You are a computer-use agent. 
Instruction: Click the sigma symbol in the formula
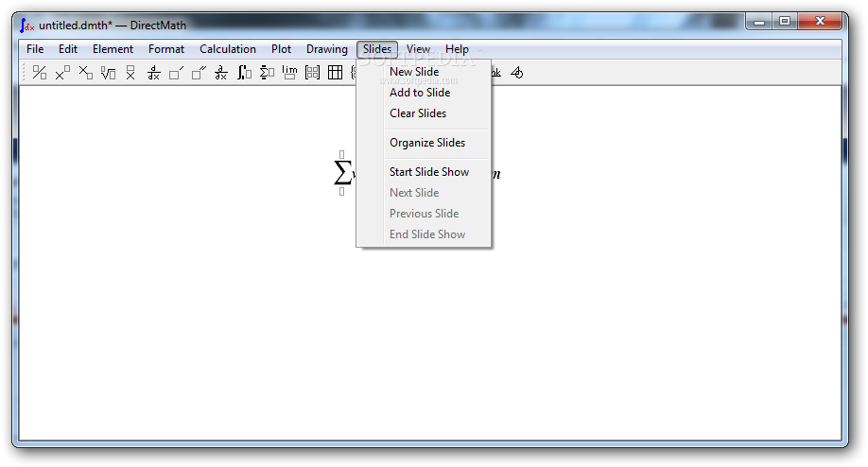[342, 173]
